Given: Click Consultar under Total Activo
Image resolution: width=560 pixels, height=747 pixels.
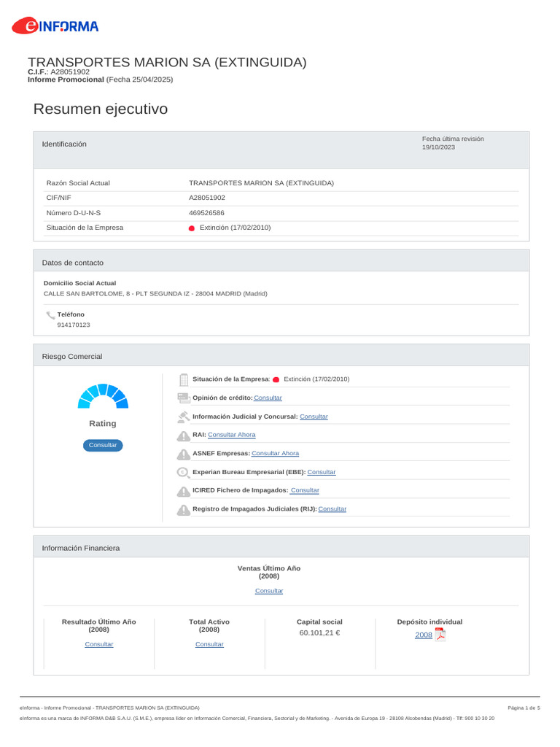Looking at the screenshot, I should pos(209,644).
